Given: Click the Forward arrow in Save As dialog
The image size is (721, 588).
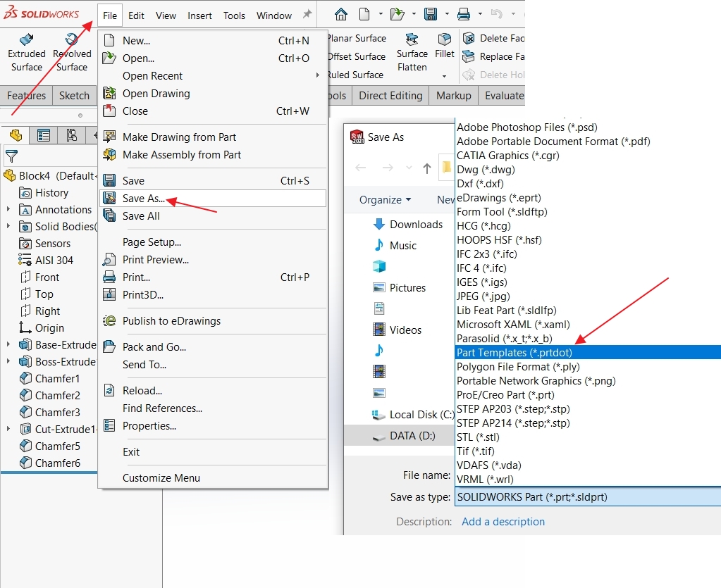Looking at the screenshot, I should coord(388,168).
